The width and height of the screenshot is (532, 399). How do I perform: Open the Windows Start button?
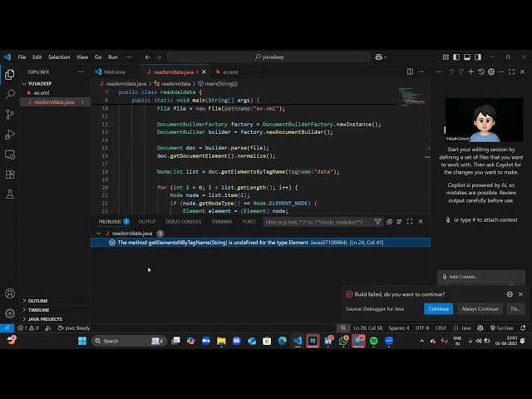click(82, 341)
